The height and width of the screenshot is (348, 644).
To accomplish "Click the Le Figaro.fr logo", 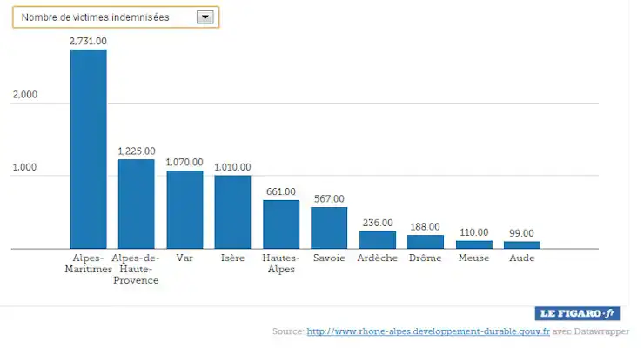I will [577, 313].
